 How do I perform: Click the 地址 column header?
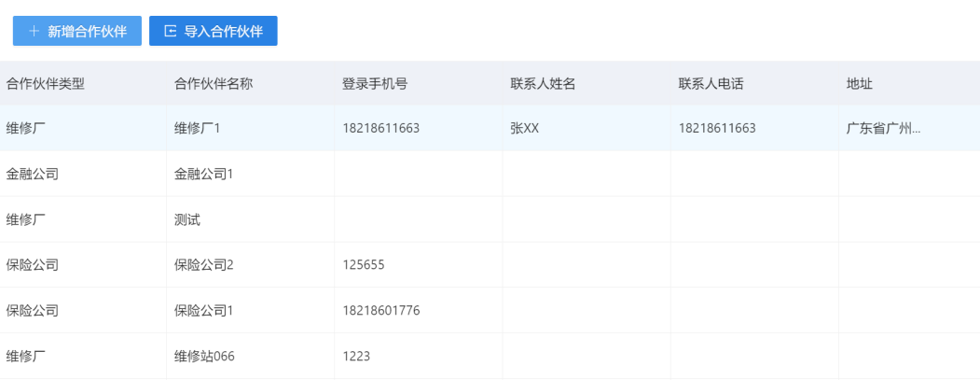click(859, 83)
